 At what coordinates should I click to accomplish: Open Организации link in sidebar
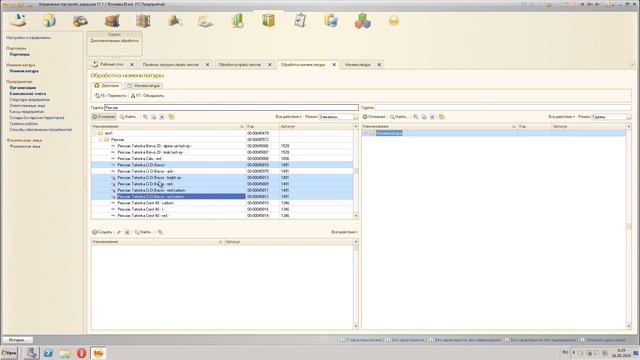point(23,88)
